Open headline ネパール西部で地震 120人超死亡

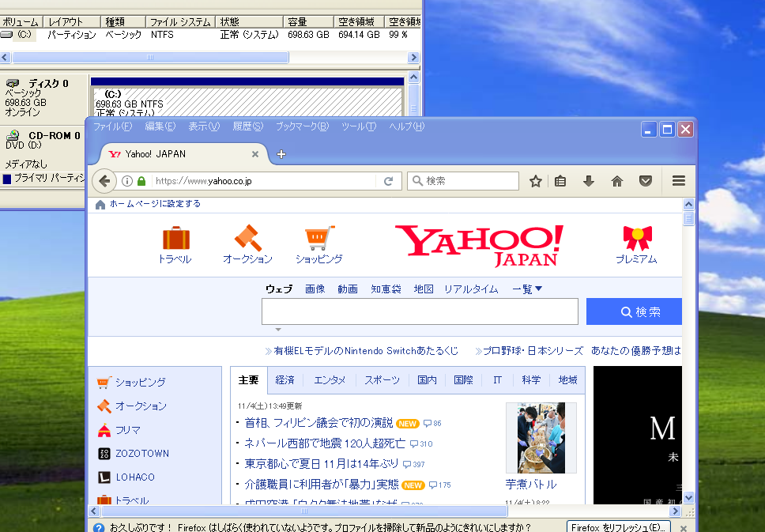325,443
